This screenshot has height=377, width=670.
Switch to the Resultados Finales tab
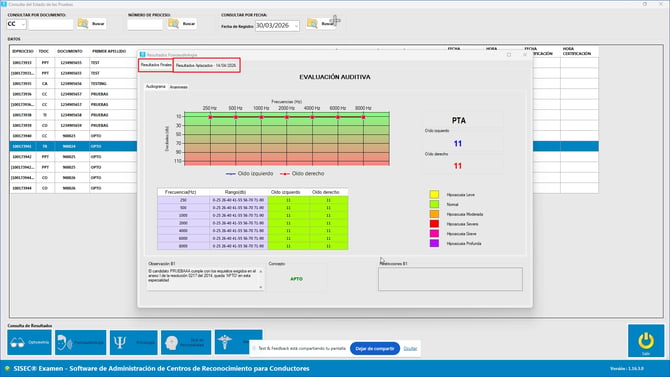156,65
